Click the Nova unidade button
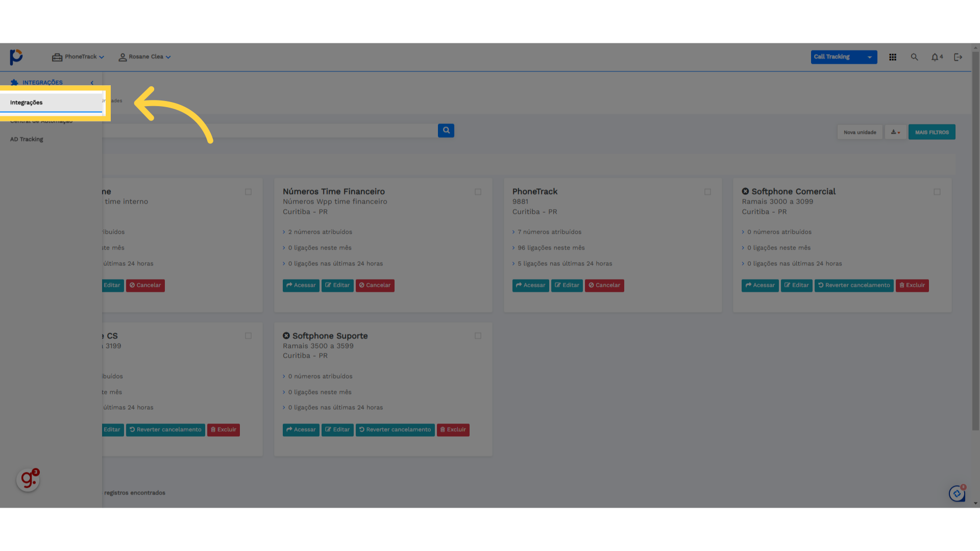The image size is (980, 551). 860,132
